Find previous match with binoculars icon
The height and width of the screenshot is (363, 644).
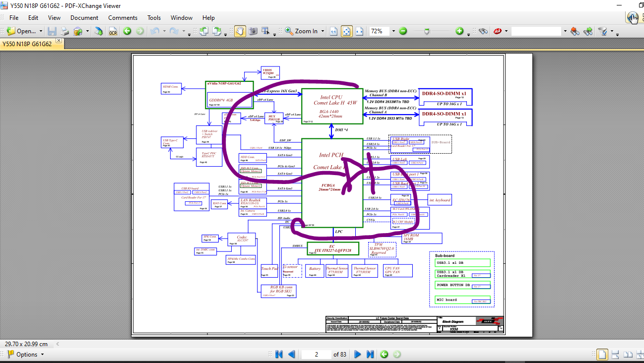(x=575, y=31)
